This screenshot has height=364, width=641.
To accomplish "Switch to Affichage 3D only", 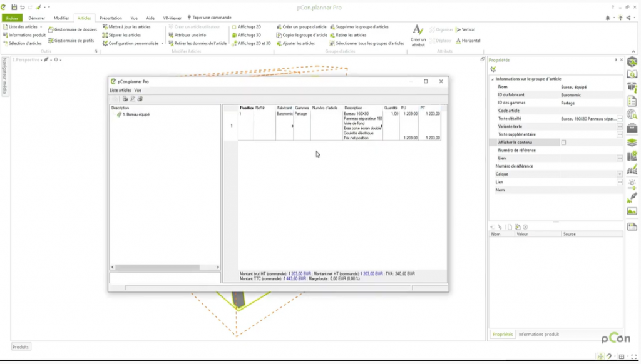I will [x=246, y=35].
